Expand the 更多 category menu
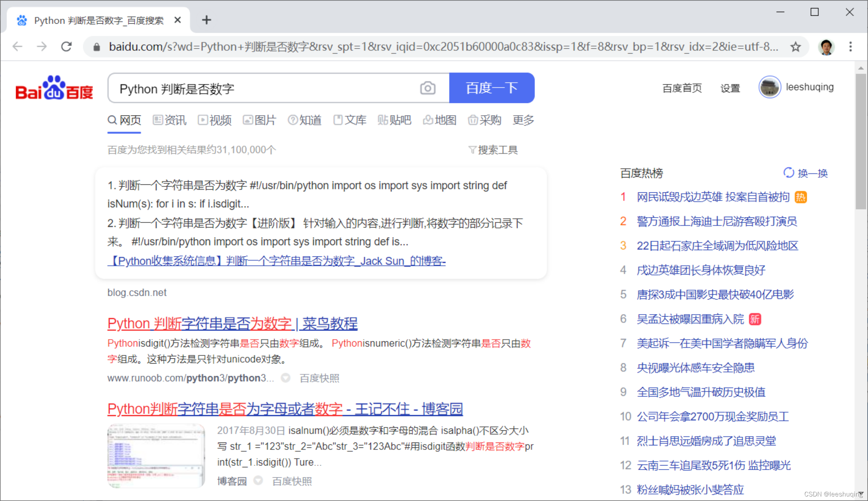868x501 pixels. point(523,120)
